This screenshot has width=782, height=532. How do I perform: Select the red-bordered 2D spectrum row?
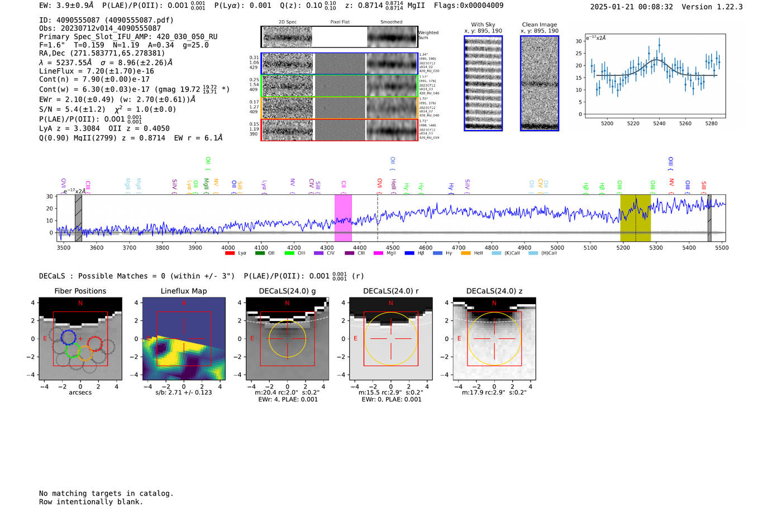(x=340, y=130)
